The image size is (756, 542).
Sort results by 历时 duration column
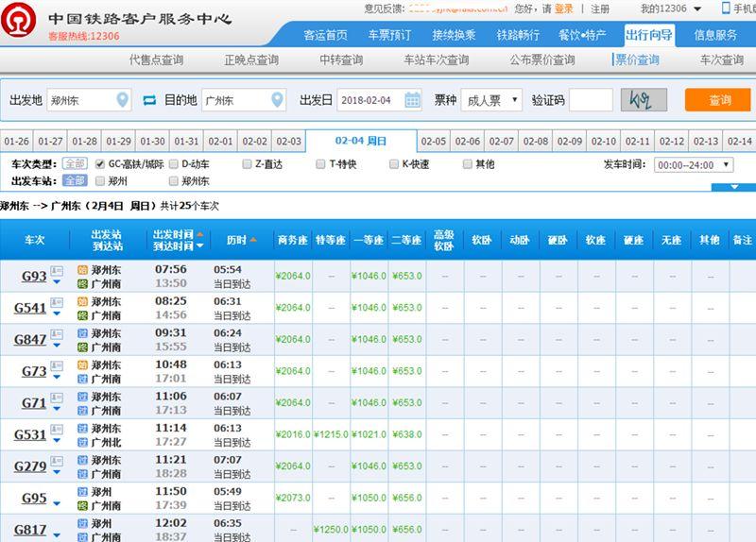(x=240, y=240)
